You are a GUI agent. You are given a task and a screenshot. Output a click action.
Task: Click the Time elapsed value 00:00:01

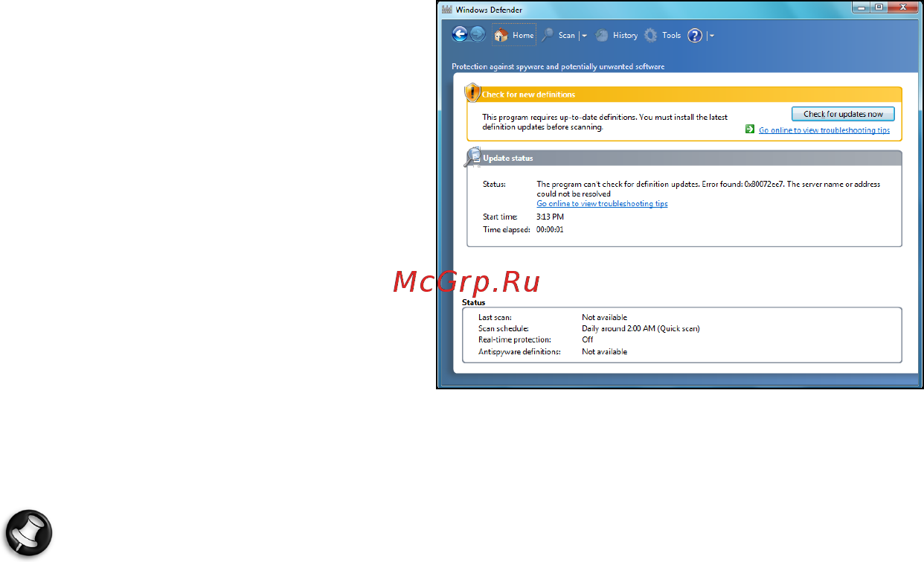[550, 229]
